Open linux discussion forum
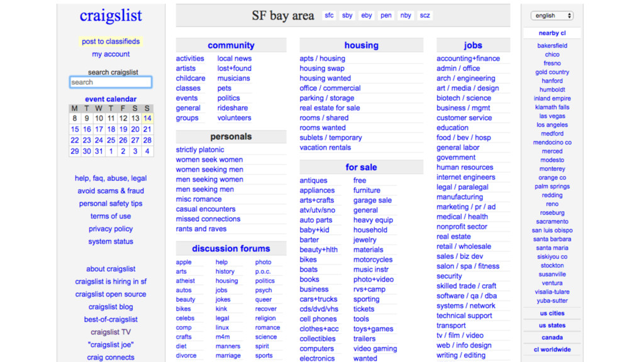644x362 pixels. [x=222, y=327]
